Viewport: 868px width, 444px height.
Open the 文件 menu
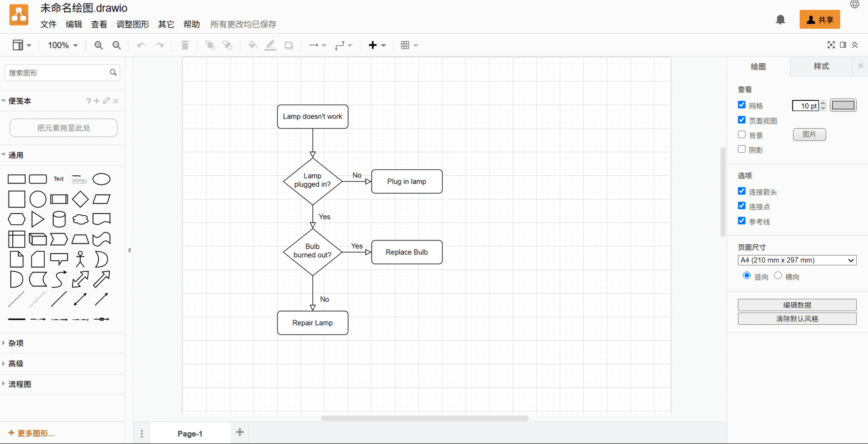click(49, 24)
